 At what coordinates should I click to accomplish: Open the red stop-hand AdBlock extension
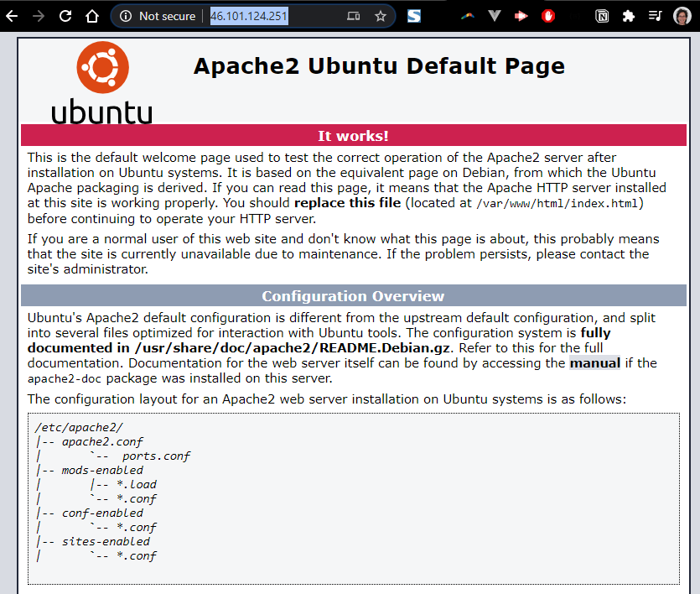tap(548, 17)
